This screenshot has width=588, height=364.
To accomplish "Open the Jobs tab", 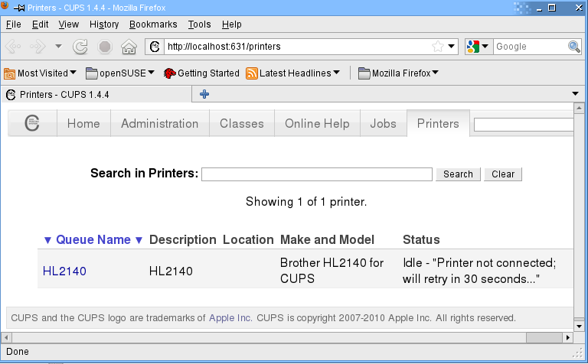I will 384,123.
